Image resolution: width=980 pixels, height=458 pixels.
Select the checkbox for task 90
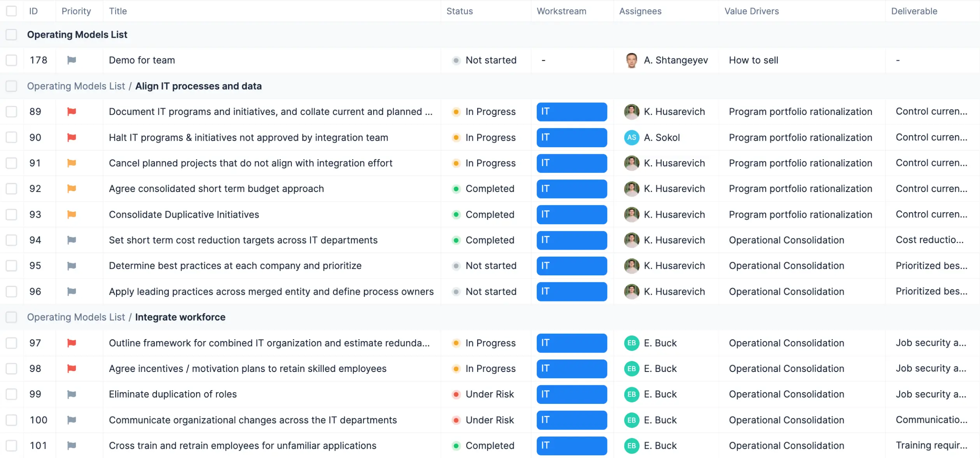click(11, 137)
